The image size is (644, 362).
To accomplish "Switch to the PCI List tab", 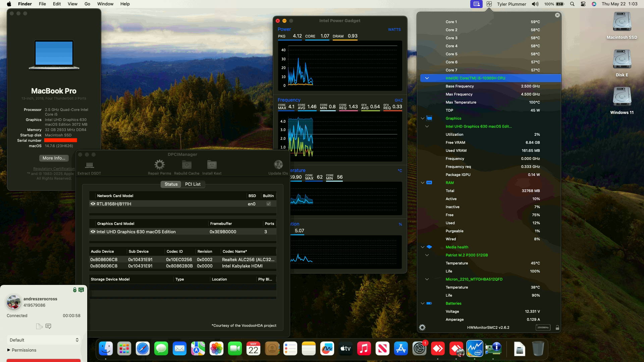I will coord(193,184).
